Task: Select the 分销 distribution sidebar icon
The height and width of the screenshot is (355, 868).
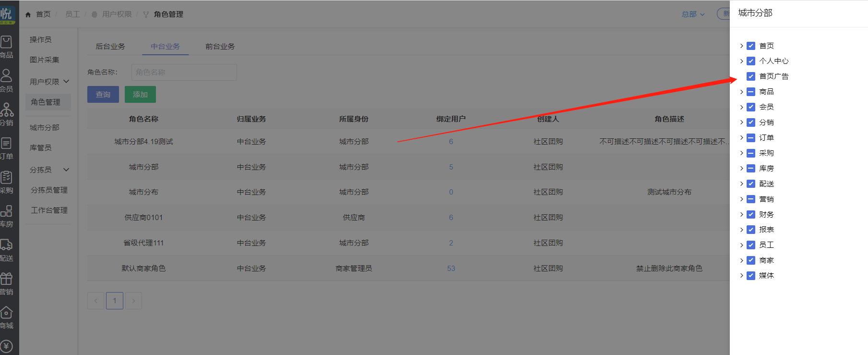Action: pos(6,110)
